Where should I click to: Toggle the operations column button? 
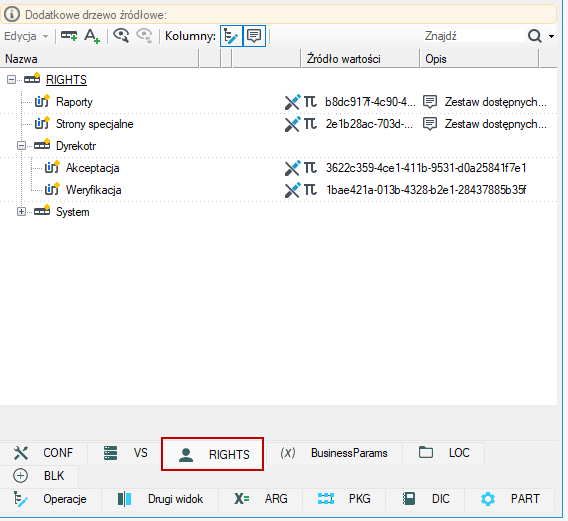point(231,36)
